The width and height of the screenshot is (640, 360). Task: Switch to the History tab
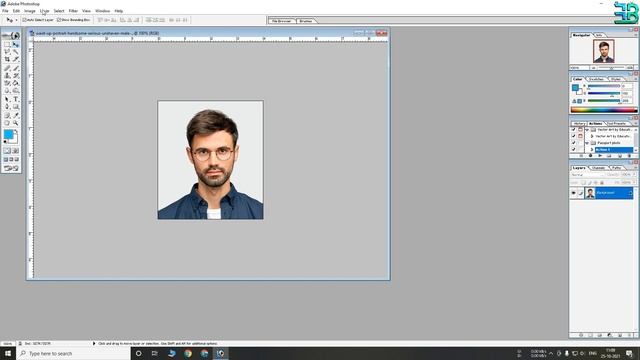579,123
